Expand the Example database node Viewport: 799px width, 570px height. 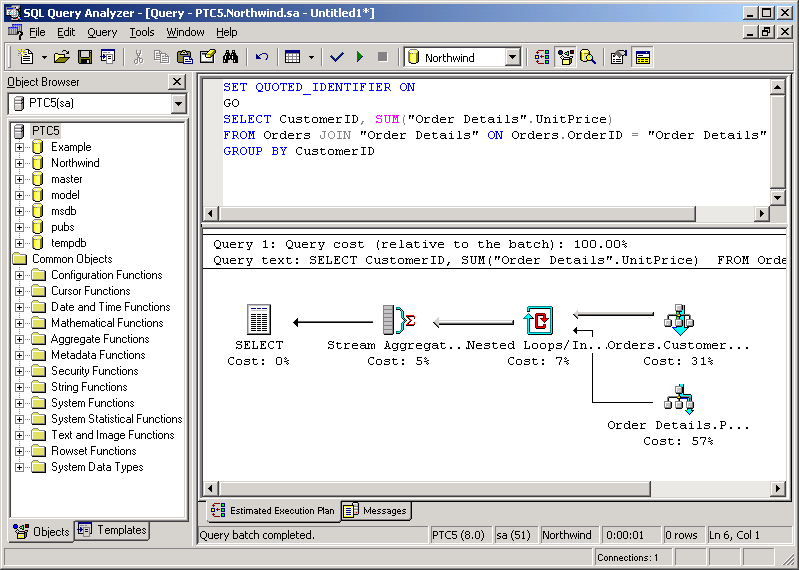pyautogui.click(x=19, y=147)
